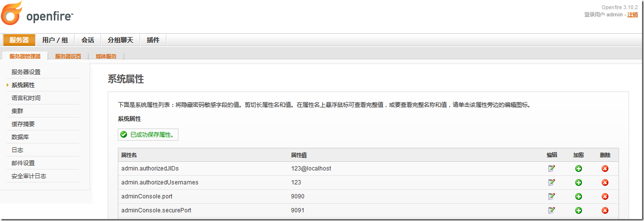Click the 系统属性 page heading
The height and width of the screenshot is (221, 644).
(126, 79)
